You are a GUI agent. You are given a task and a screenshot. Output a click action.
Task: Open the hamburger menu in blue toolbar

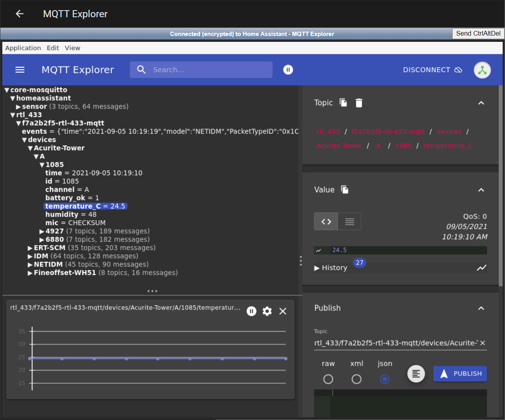(x=20, y=70)
